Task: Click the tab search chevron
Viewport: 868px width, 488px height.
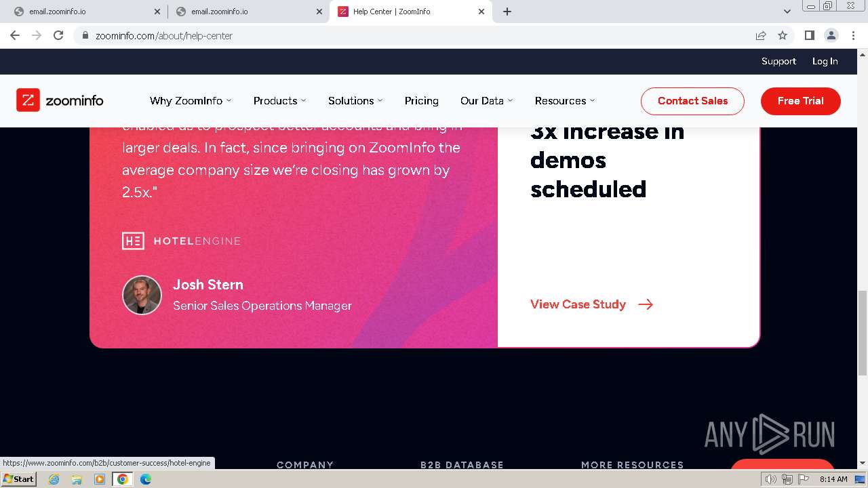Action: click(787, 12)
